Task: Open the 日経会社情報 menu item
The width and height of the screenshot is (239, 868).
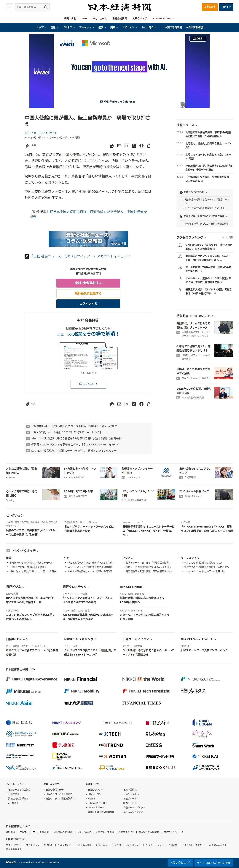Action: pos(119,19)
